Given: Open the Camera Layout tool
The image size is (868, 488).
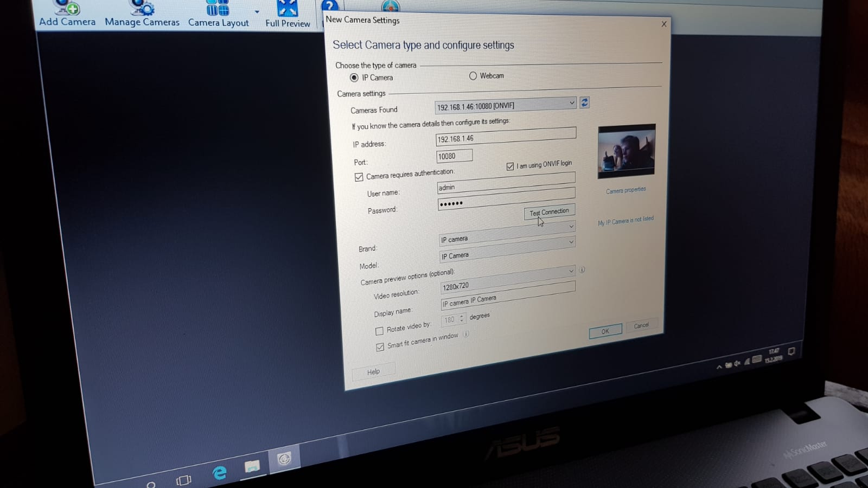Looking at the screenshot, I should (218, 15).
